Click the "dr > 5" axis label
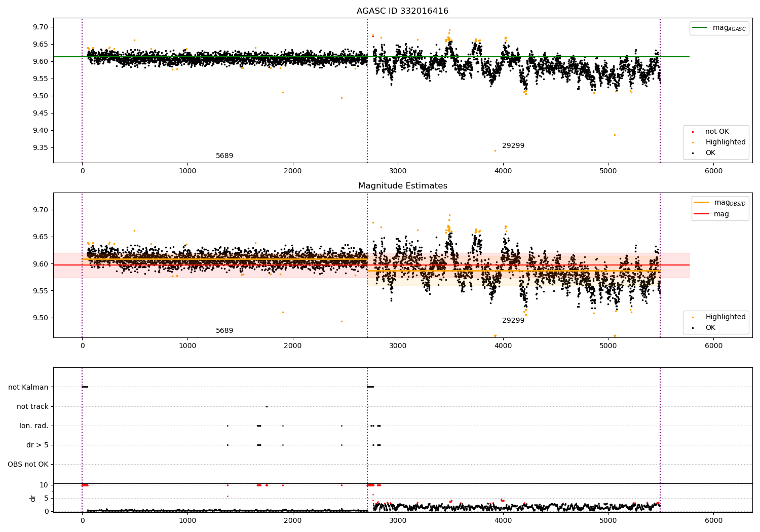This screenshot has width=760, height=532. 37,445
